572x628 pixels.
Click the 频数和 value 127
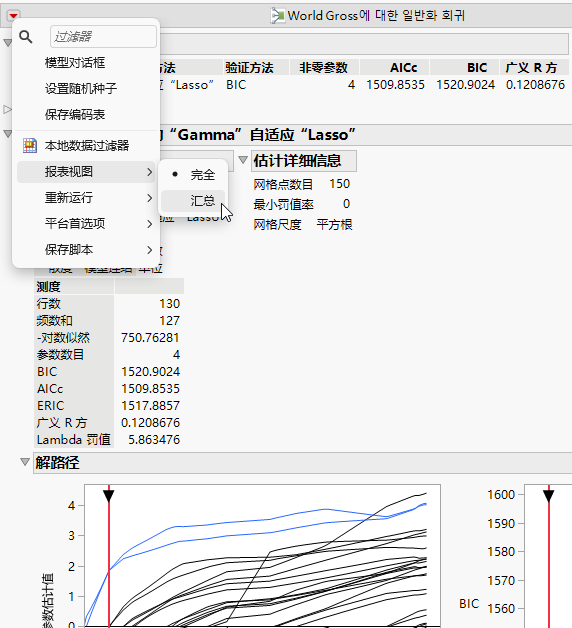click(x=169, y=321)
